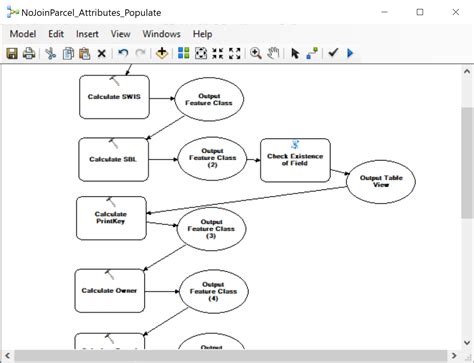Click the Add Data plus icon
Viewport: 474px width, 363px height.
(x=162, y=53)
